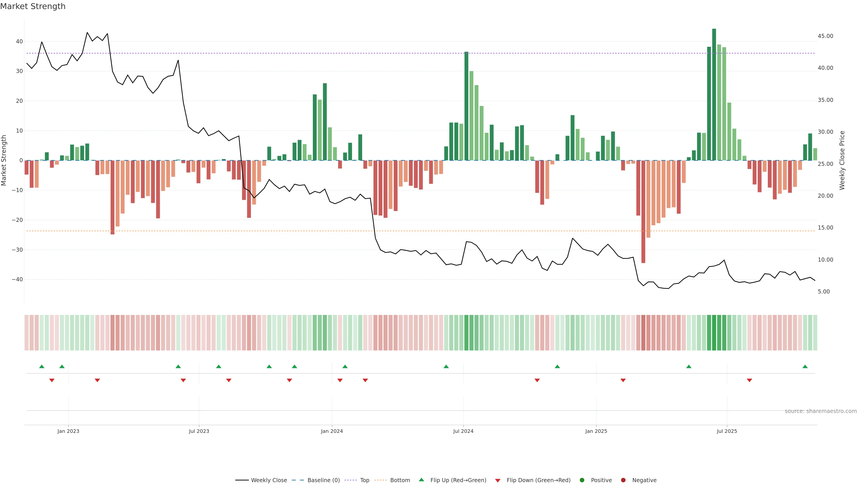Click the green Positive legend dot

click(582, 480)
